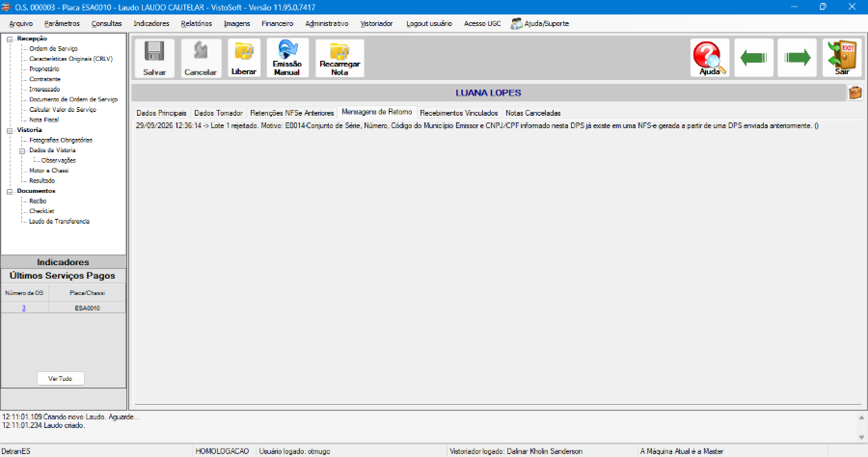The height and width of the screenshot is (457, 868).
Task: Switch to Notas Canceladas tab
Action: (533, 113)
